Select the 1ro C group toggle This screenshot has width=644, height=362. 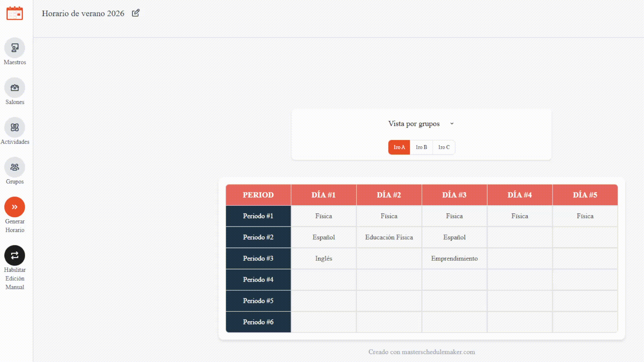(443, 147)
